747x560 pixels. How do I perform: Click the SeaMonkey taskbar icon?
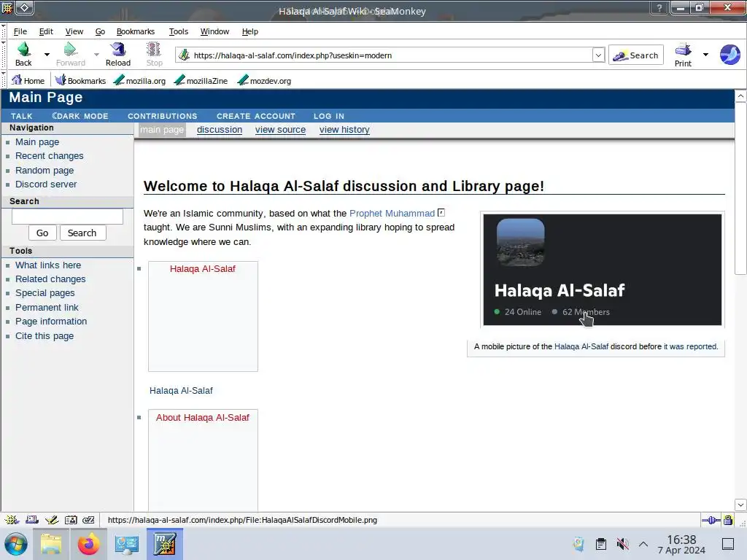click(164, 544)
